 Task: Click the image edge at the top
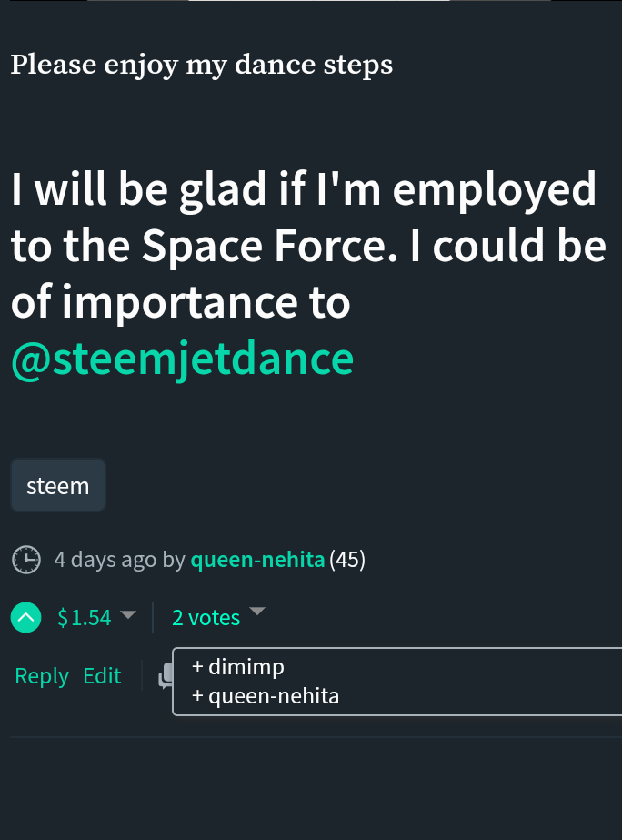point(318,2)
